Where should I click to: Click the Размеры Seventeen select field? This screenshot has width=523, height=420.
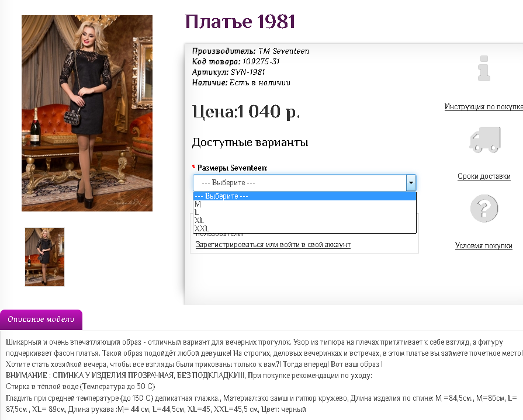click(x=304, y=183)
